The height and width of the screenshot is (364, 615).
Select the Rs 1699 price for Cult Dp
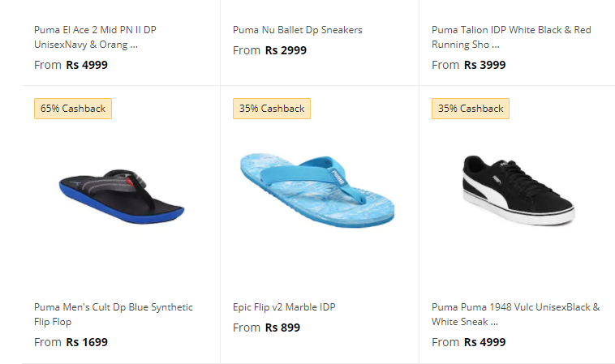pyautogui.click(x=87, y=342)
